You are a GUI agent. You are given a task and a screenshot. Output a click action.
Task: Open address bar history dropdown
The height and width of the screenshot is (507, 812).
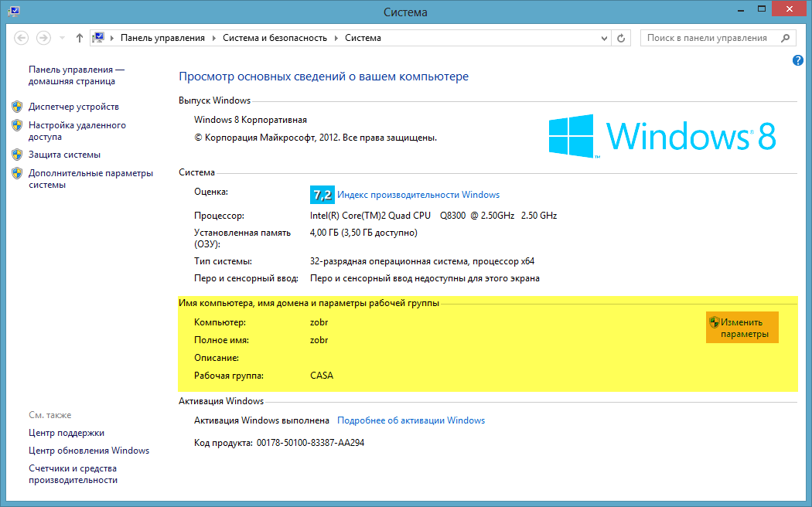(604, 39)
